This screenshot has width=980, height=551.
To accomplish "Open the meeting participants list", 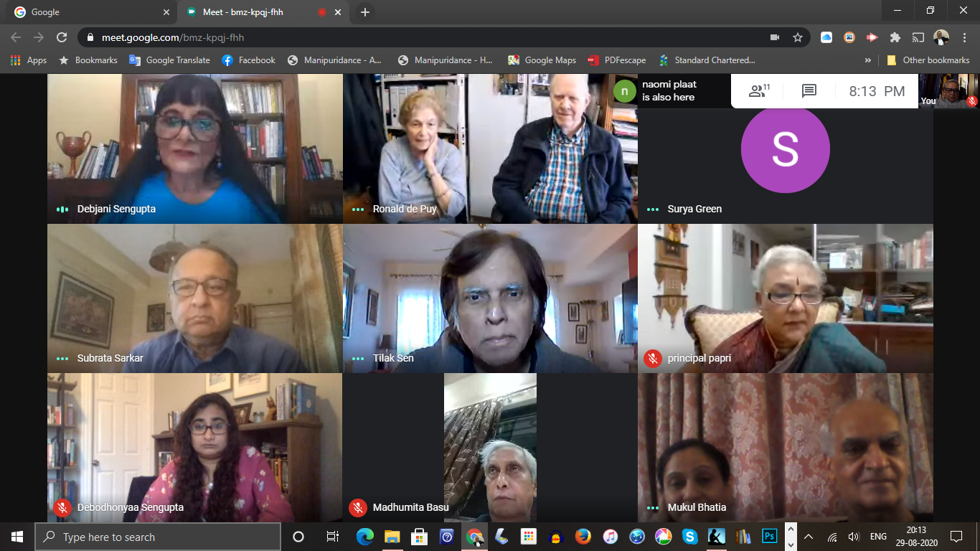I will [758, 91].
